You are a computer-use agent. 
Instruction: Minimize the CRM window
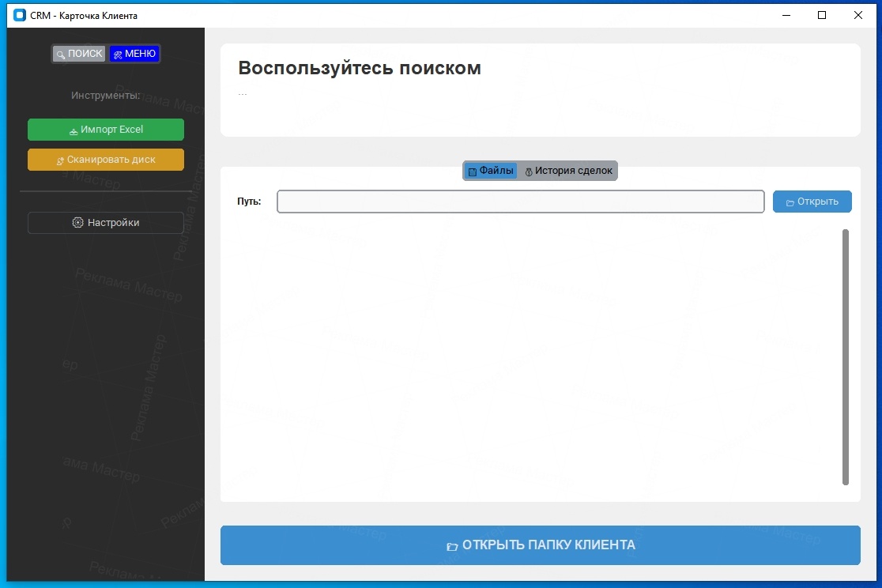pos(786,15)
